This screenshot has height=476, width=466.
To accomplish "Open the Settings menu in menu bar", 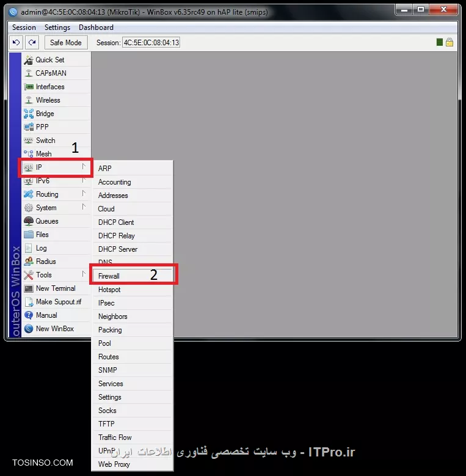I will (57, 27).
